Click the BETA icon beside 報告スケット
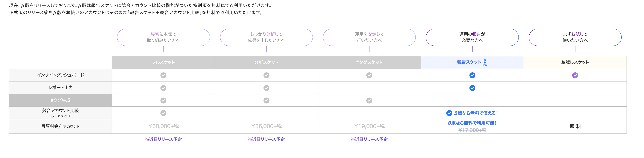Screen dimensions: 644x158 pos(485,63)
